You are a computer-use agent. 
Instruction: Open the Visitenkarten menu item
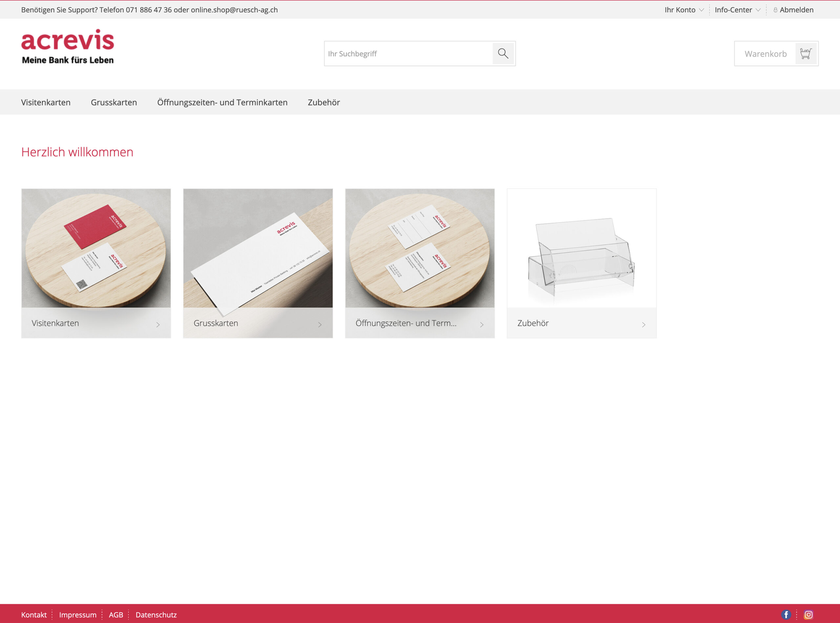pos(46,102)
